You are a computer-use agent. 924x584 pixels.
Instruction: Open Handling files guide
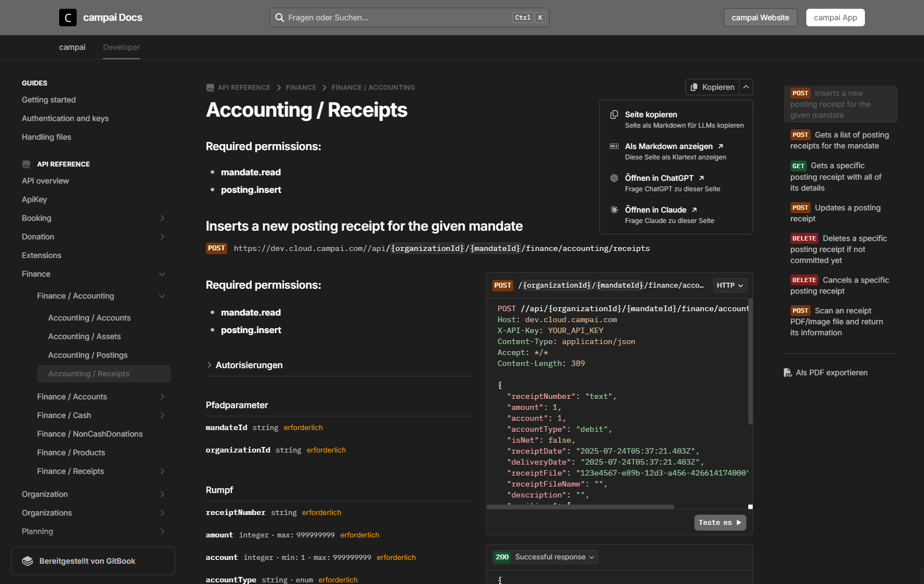[47, 137]
